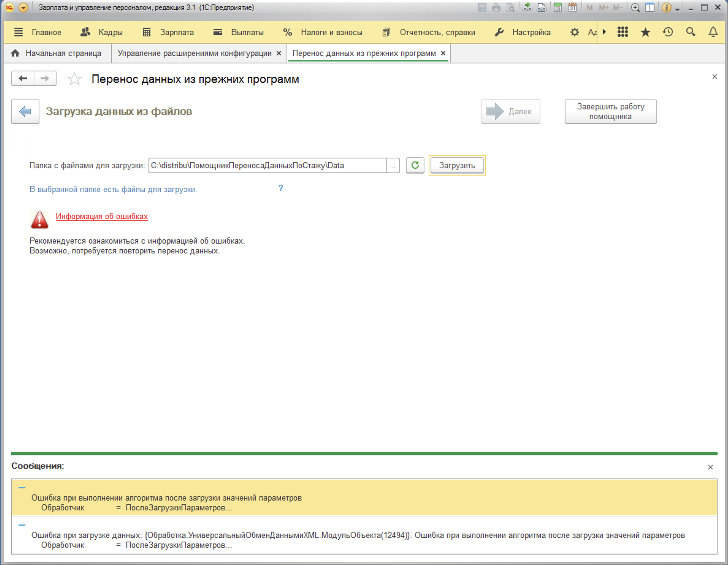Open the Главное section
Image resolution: width=728 pixels, height=565 pixels.
point(46,32)
